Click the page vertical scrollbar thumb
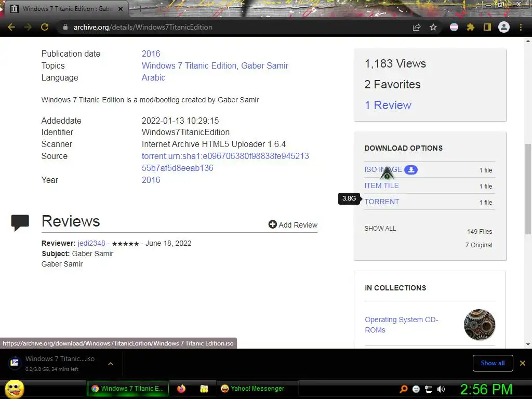The height and width of the screenshot is (399, 532). (x=528, y=189)
